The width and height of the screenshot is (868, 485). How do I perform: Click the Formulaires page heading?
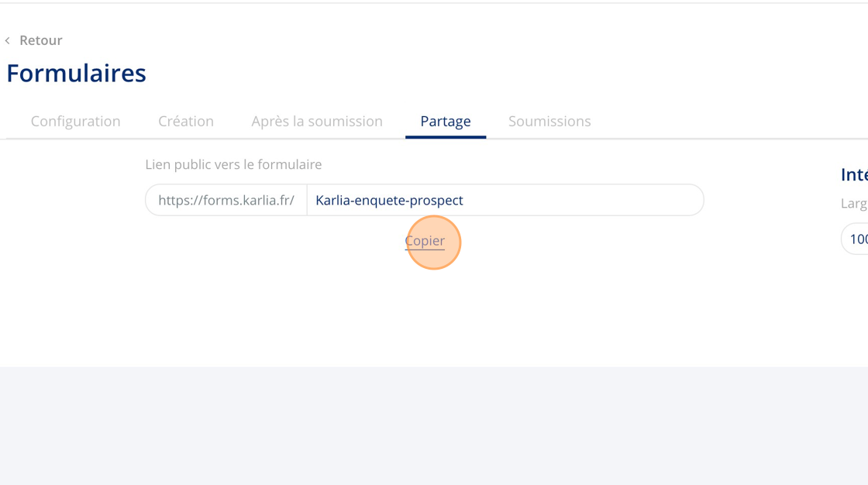[x=76, y=73]
